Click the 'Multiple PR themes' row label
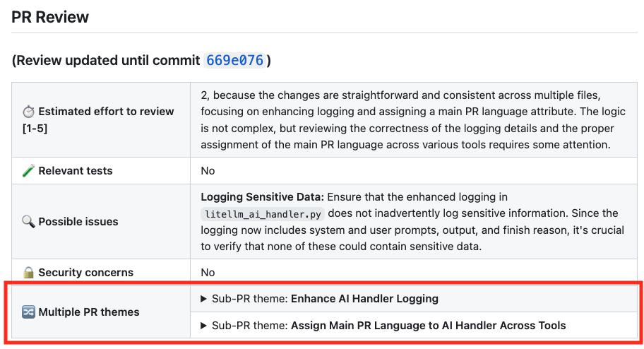 pyautogui.click(x=89, y=312)
